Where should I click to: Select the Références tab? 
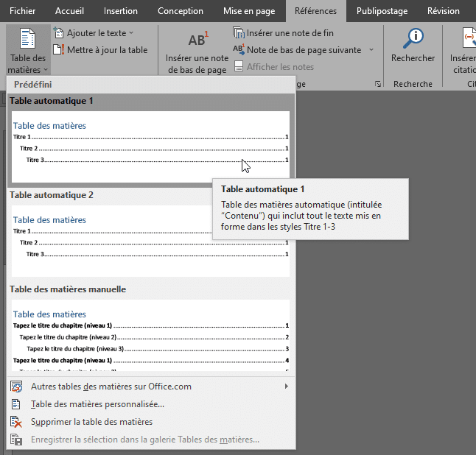pyautogui.click(x=315, y=11)
